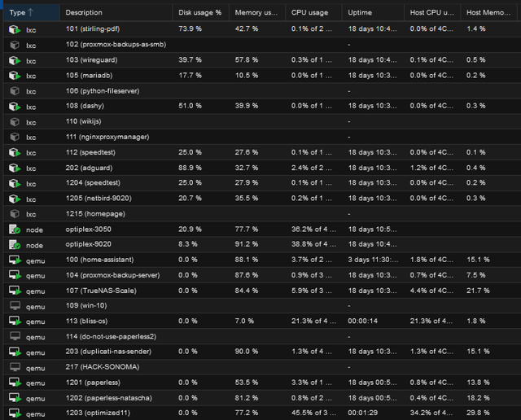
Task: Click the stopped container icon for 111 nginxproxymanager
Action: pyautogui.click(x=15, y=137)
